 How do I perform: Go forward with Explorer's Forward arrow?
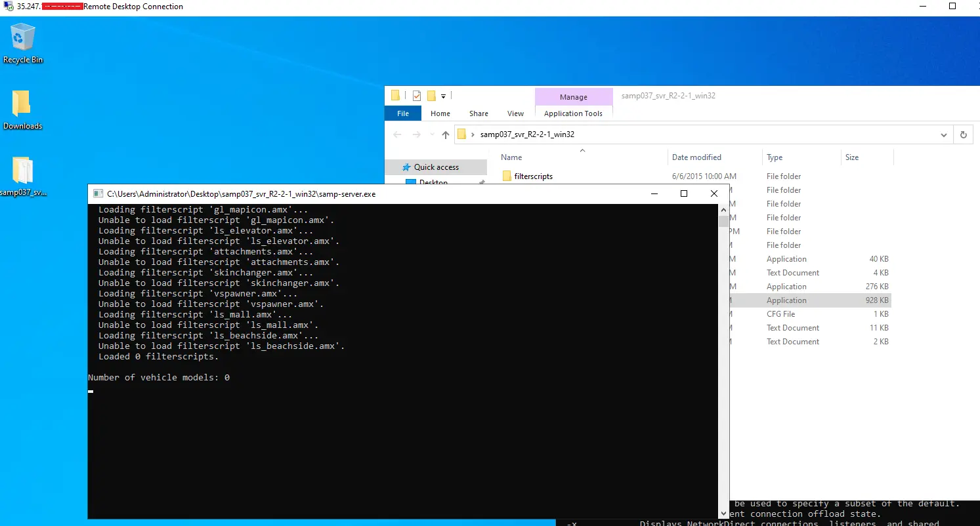coord(417,134)
